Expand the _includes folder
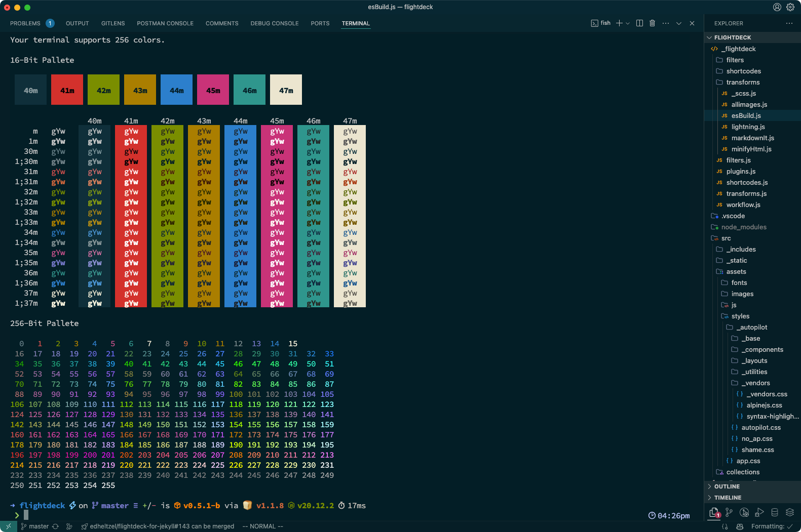 pyautogui.click(x=752, y=249)
